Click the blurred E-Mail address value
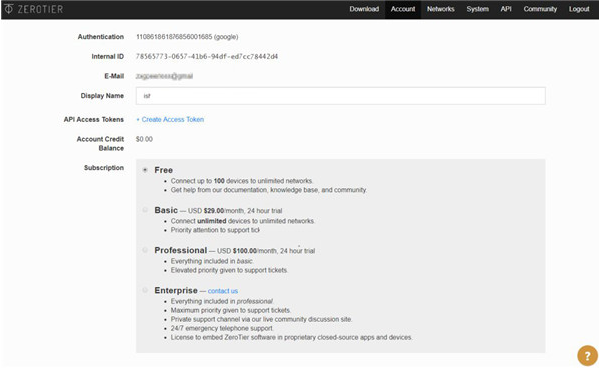599x383 pixels. [x=164, y=76]
